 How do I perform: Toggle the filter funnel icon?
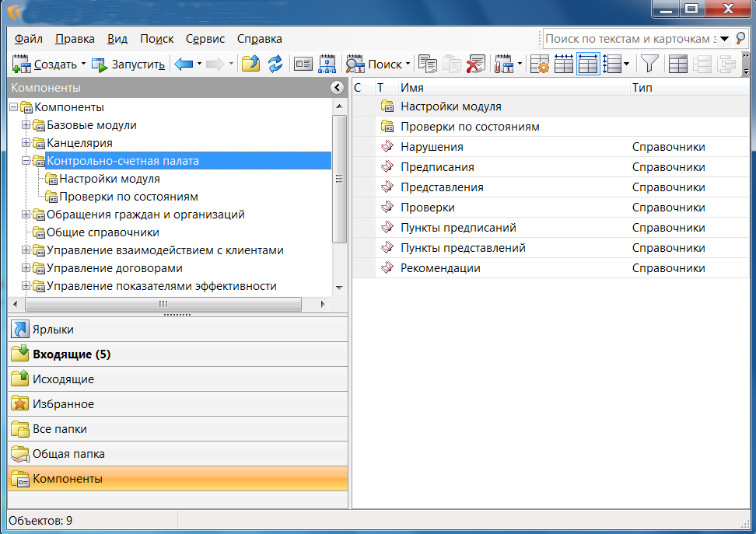(649, 64)
